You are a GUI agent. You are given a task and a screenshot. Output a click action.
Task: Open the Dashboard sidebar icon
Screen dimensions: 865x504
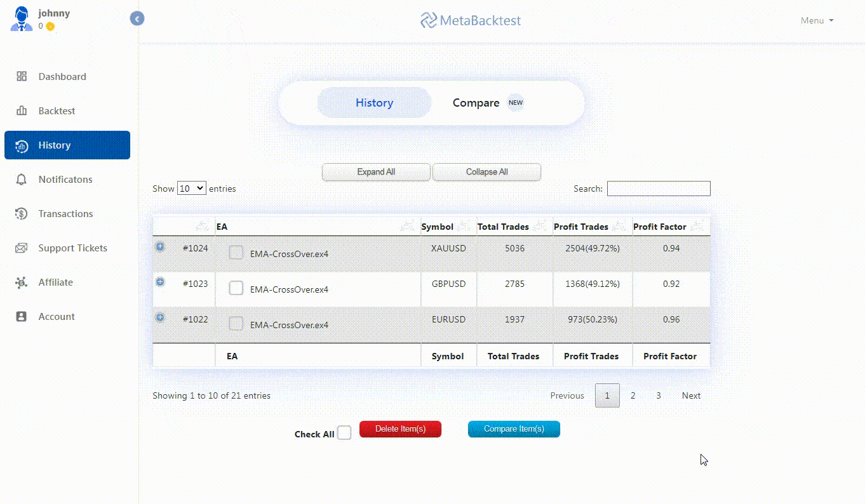click(21, 76)
